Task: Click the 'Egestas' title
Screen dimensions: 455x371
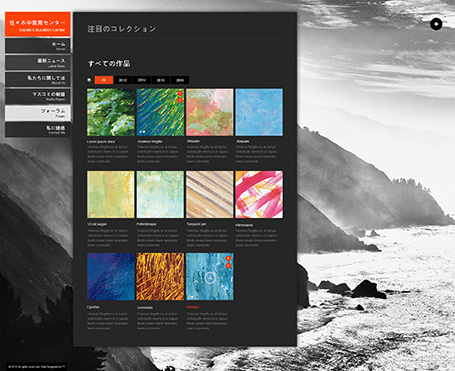Action: click(93, 307)
